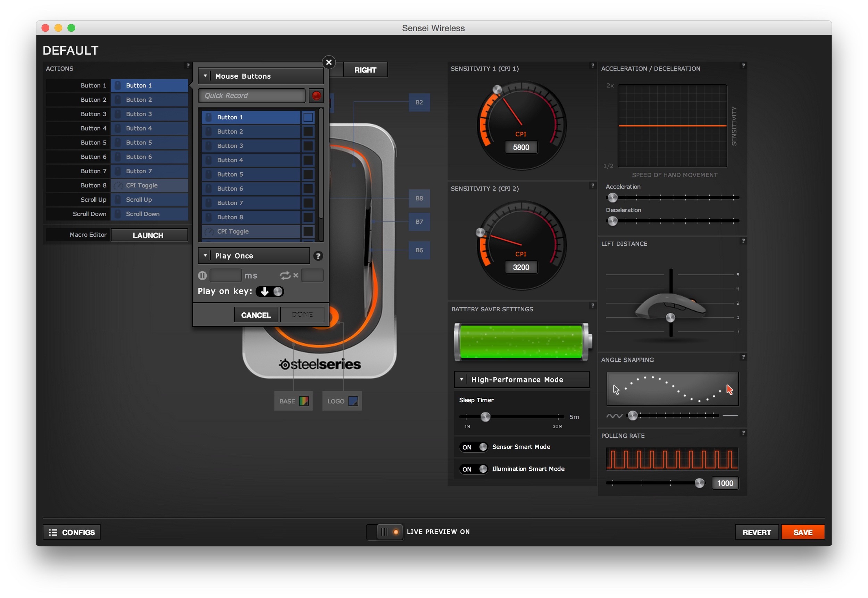The image size is (868, 598).
Task: Click the B6 button marker
Action: [x=419, y=250]
